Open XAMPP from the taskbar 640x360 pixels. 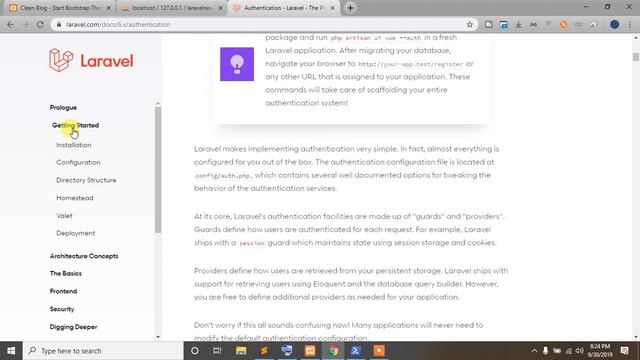tap(310, 351)
